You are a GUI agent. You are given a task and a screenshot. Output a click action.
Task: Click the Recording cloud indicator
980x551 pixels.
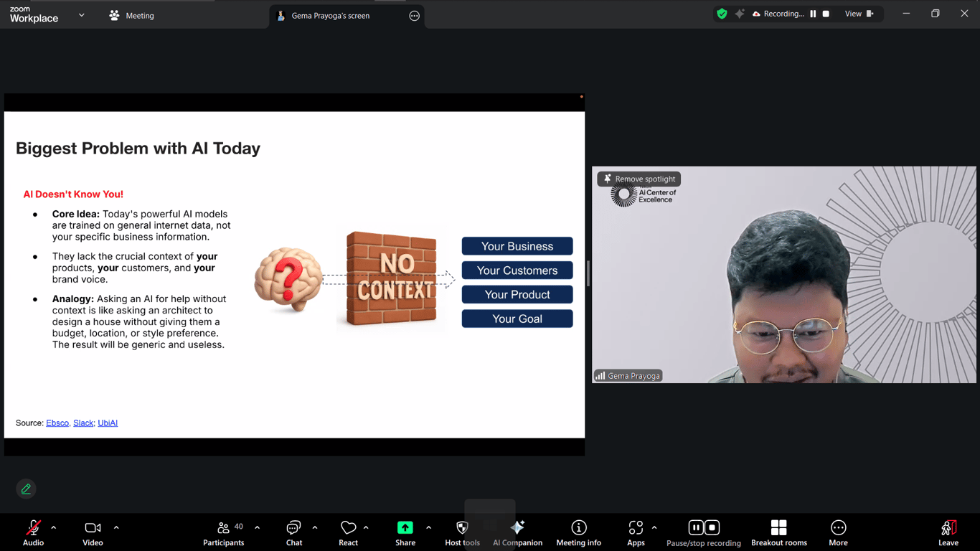(778, 14)
